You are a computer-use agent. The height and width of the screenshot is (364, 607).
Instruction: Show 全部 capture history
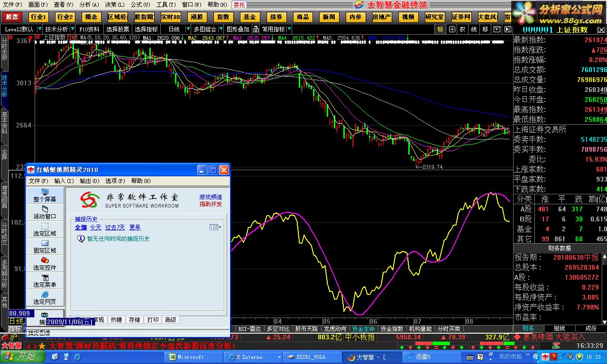tap(81, 227)
